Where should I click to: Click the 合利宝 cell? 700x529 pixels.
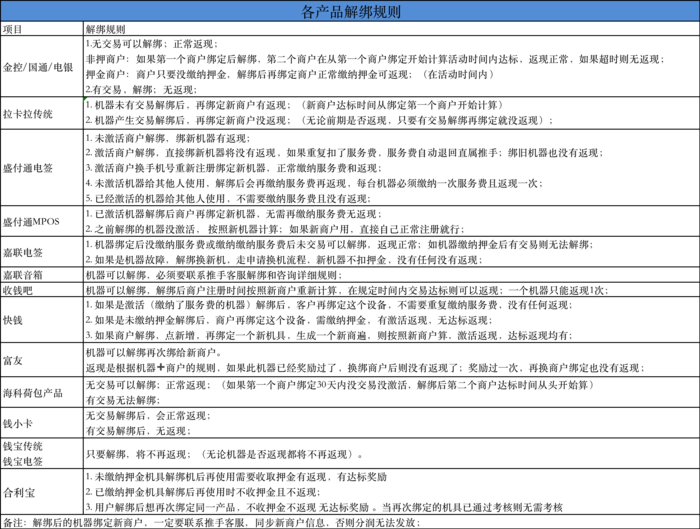point(42,492)
